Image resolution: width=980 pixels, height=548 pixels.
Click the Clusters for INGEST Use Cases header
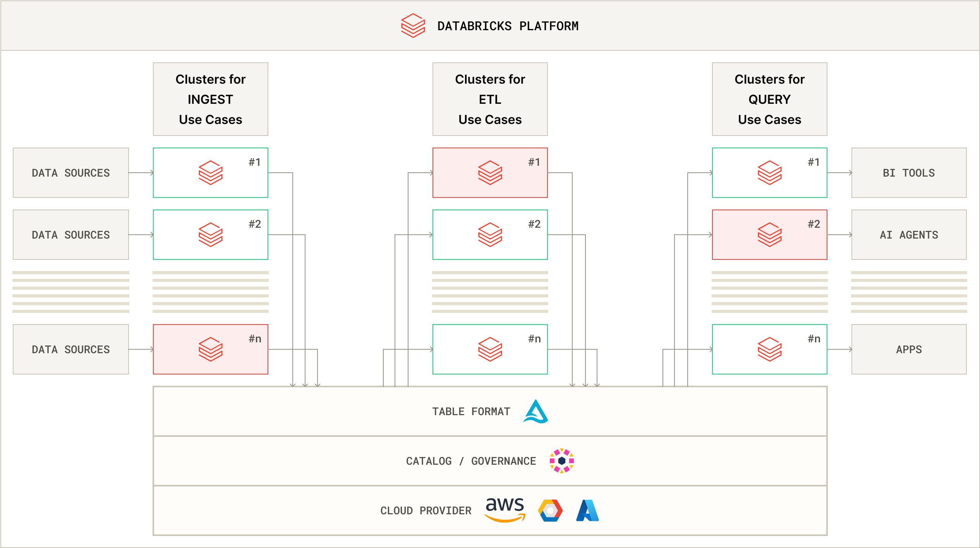point(210,99)
